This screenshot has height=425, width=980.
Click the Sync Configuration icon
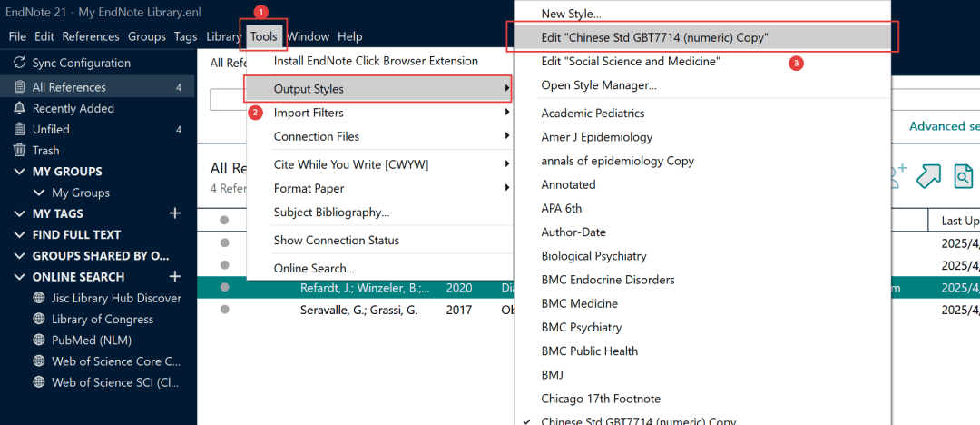click(x=19, y=64)
